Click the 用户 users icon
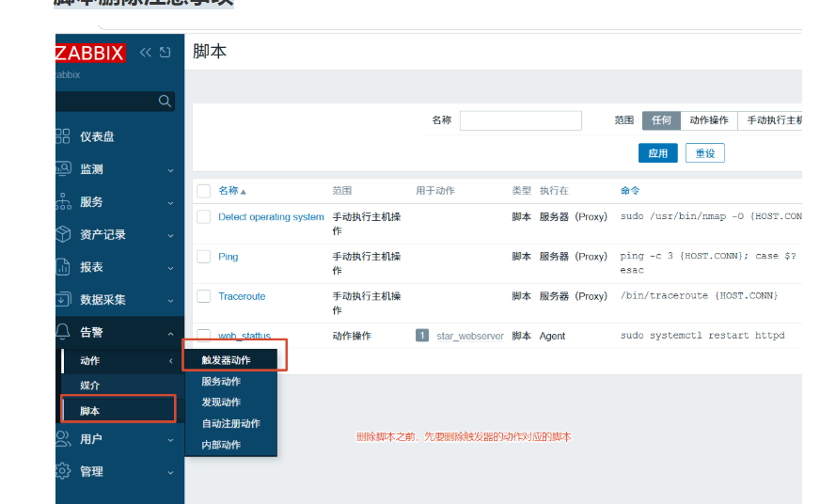Image resolution: width=836 pixels, height=504 pixels. 63,439
